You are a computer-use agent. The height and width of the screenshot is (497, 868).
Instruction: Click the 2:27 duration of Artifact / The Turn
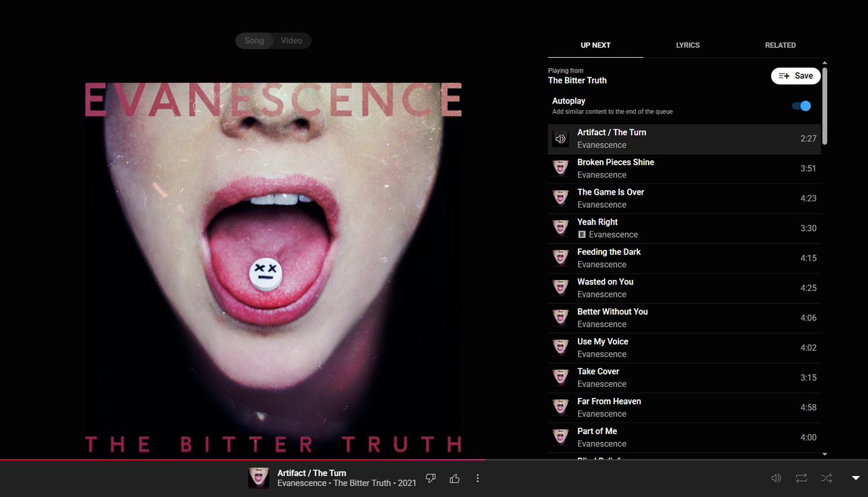tap(809, 138)
